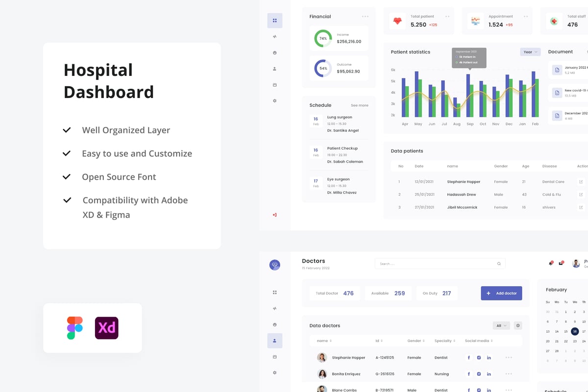This screenshot has width=588, height=392.
Task: Open the dashboard grid icon in Doctors screen sidebar
Action: point(274,293)
